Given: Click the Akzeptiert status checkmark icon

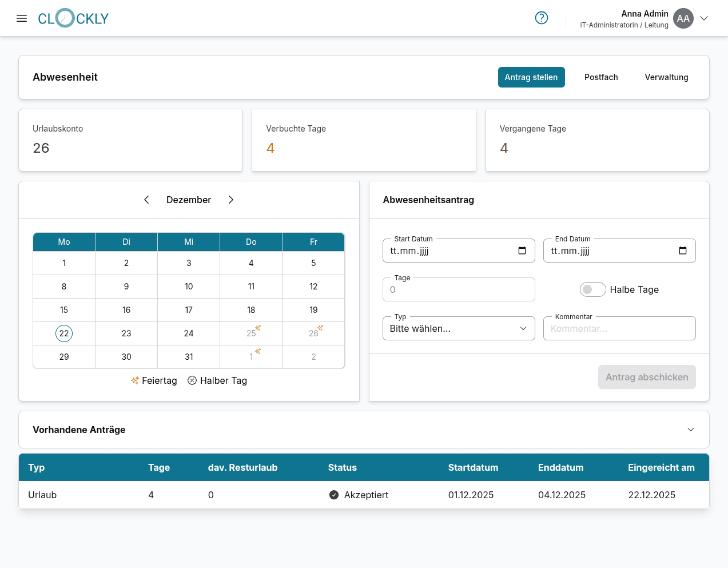Looking at the screenshot, I should [334, 495].
